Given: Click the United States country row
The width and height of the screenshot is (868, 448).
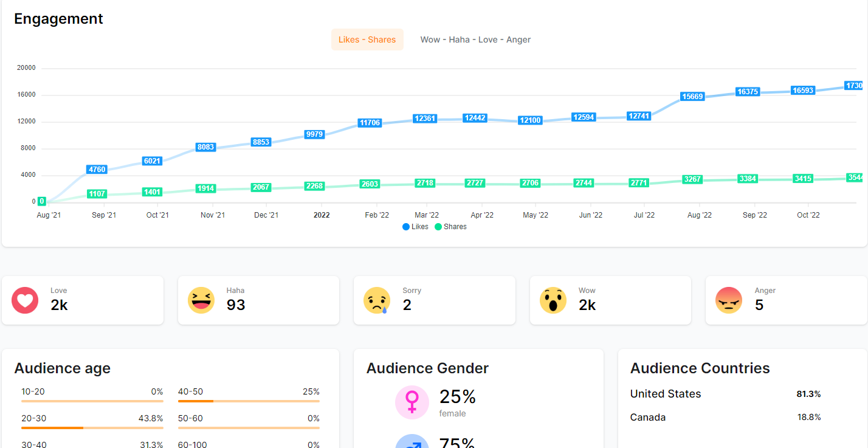Looking at the screenshot, I should (x=726, y=394).
